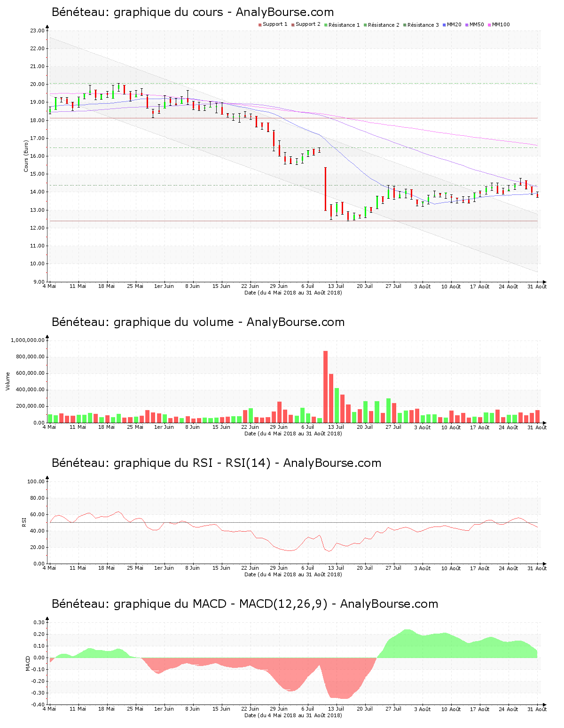Click '6 Juil' on the MACD chart date axis
The height and width of the screenshot is (728, 564).
[307, 709]
